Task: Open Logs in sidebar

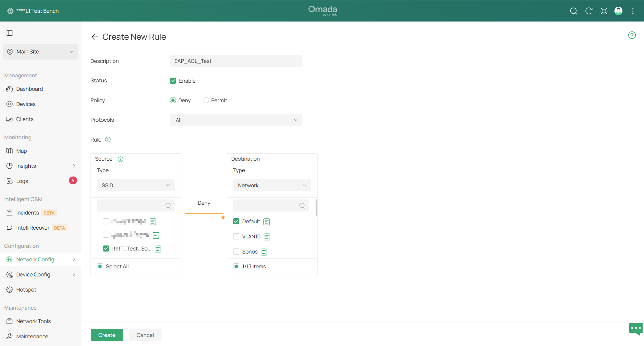Action: tap(22, 181)
